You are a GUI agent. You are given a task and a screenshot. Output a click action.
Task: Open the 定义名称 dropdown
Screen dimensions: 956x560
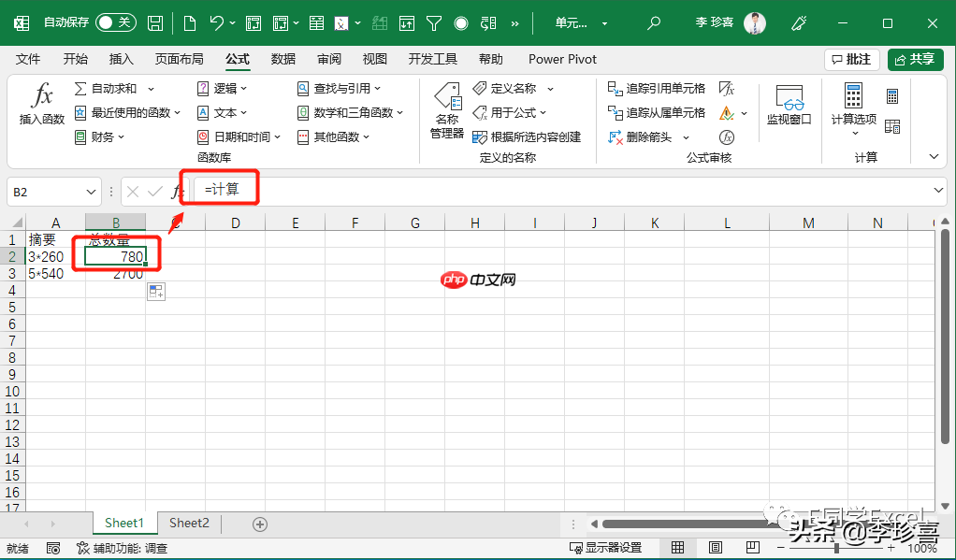click(x=550, y=89)
